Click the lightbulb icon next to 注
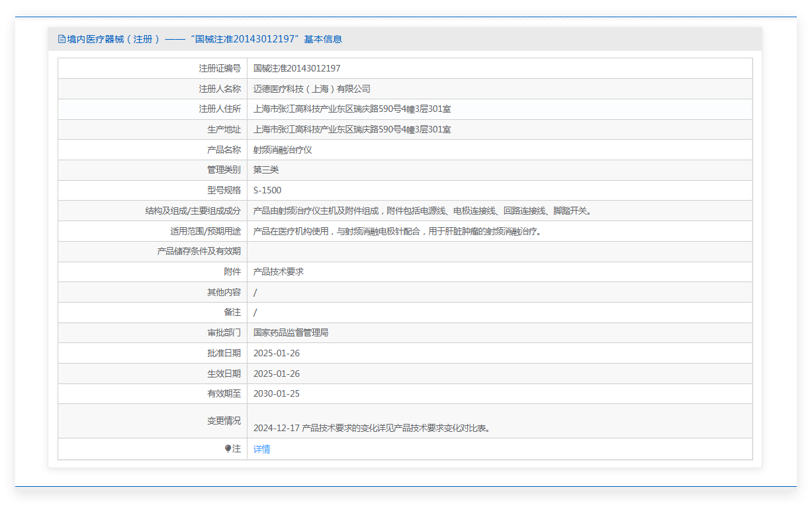 [x=228, y=449]
